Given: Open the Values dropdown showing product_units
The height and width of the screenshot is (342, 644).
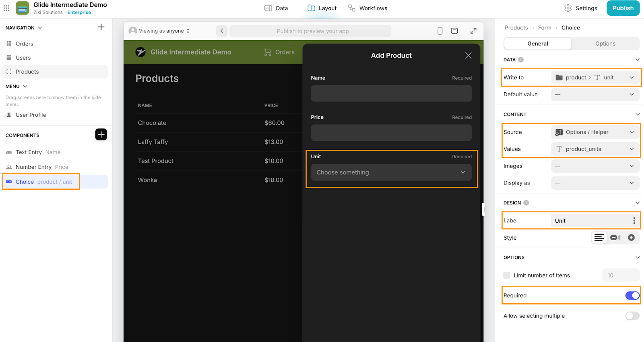Looking at the screenshot, I should click(595, 149).
